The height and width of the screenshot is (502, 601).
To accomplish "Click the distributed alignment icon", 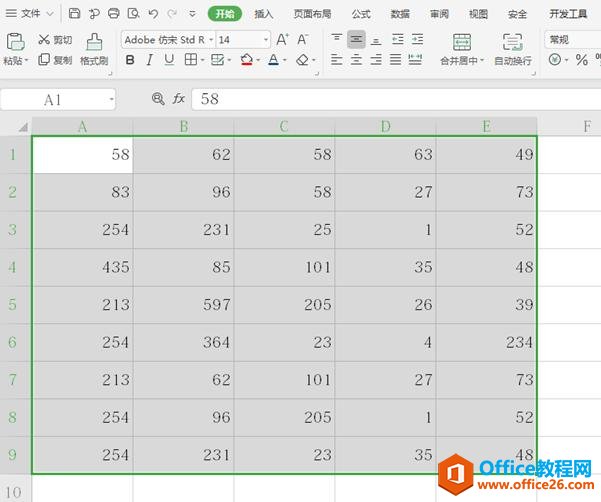I will click(x=415, y=60).
